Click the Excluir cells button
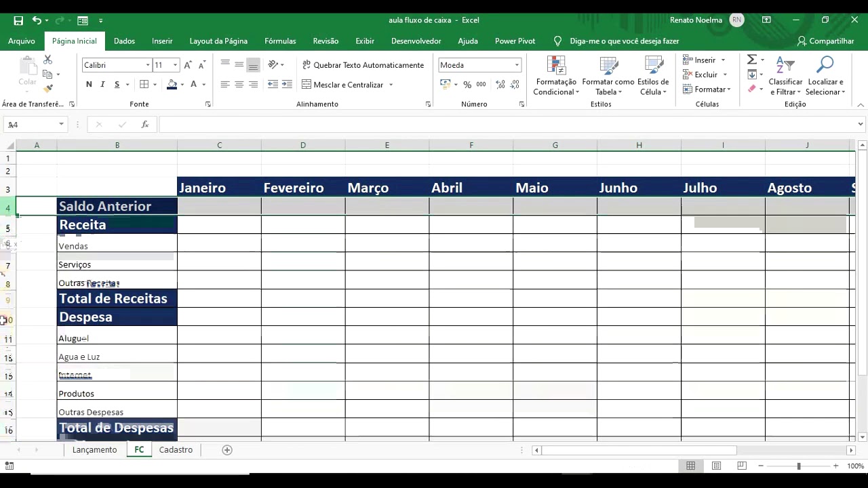 tap(705, 75)
